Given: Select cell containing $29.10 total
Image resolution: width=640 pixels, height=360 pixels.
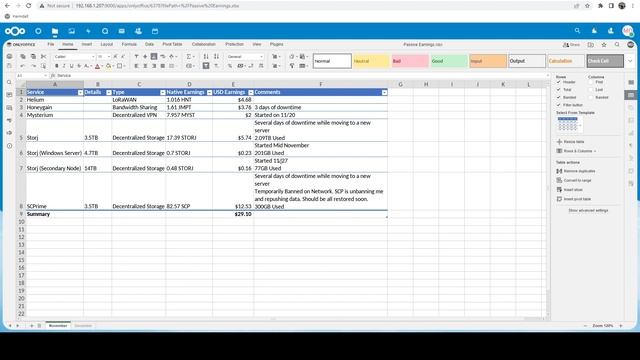Looking at the screenshot, I should tap(233, 214).
